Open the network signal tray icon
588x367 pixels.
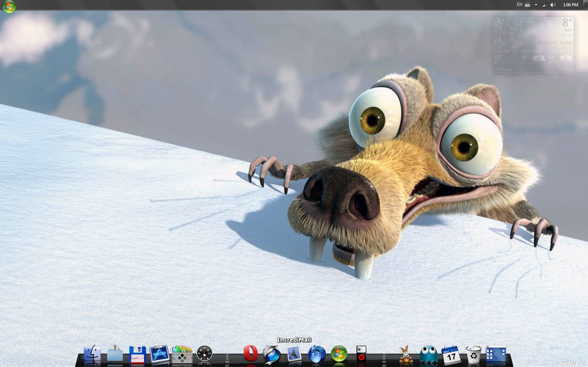click(545, 5)
